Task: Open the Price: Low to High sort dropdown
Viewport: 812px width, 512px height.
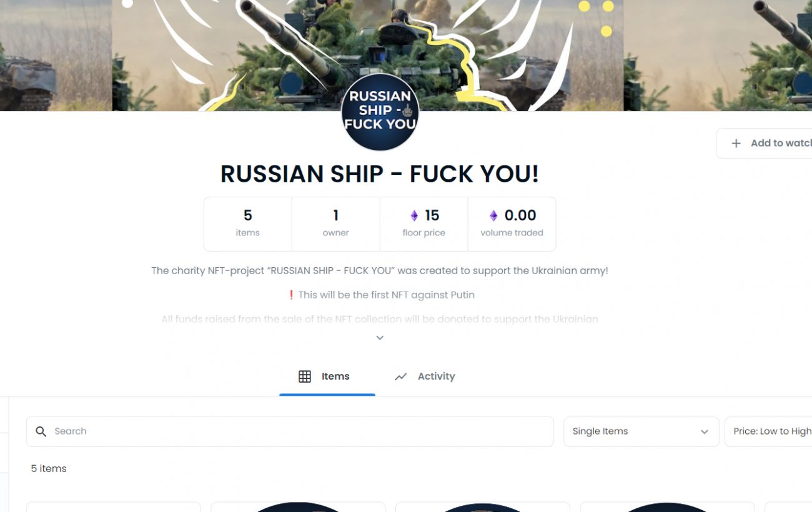Action: coord(768,431)
